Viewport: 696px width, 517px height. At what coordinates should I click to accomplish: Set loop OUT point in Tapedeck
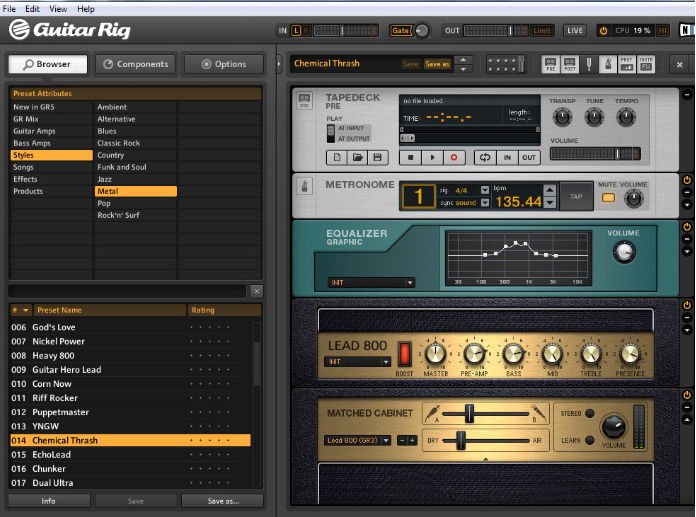tap(529, 158)
